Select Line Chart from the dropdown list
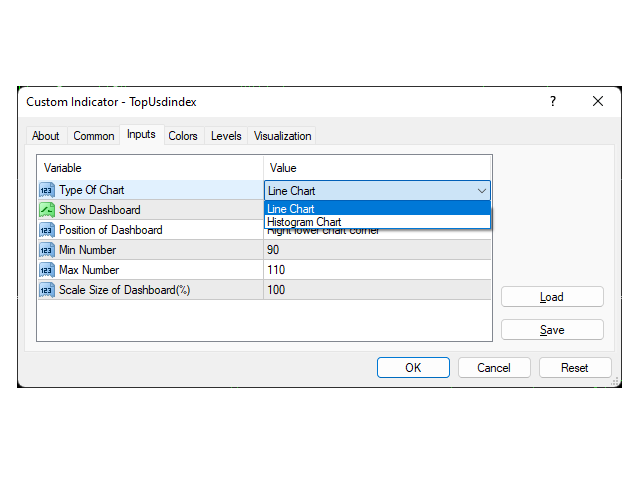The image size is (640, 480). [377, 209]
